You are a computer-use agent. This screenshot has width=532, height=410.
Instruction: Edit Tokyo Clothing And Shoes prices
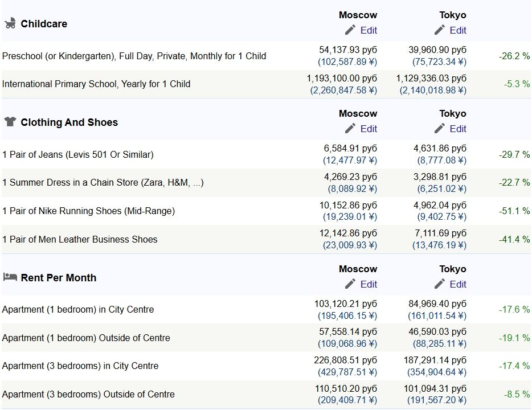pos(458,129)
